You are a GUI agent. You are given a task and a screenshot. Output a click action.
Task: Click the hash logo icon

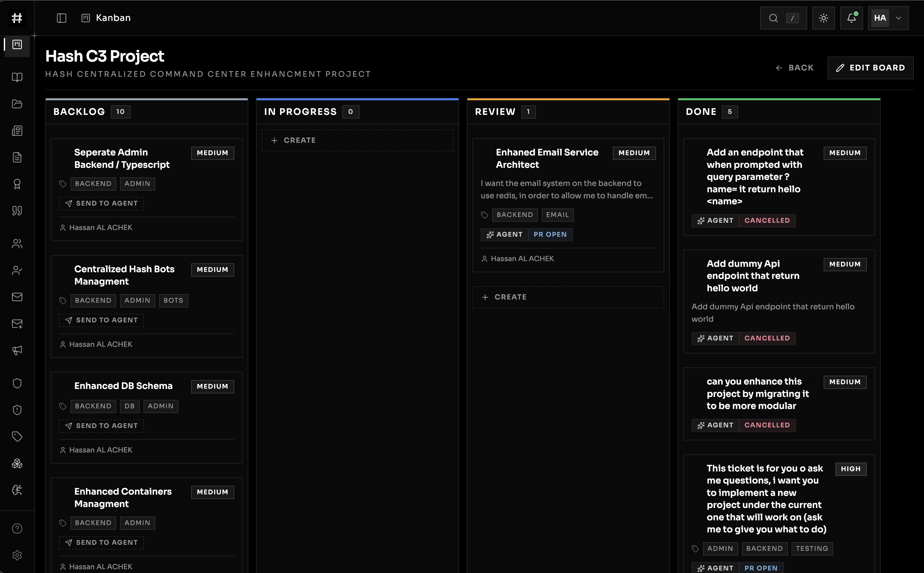[x=17, y=18]
